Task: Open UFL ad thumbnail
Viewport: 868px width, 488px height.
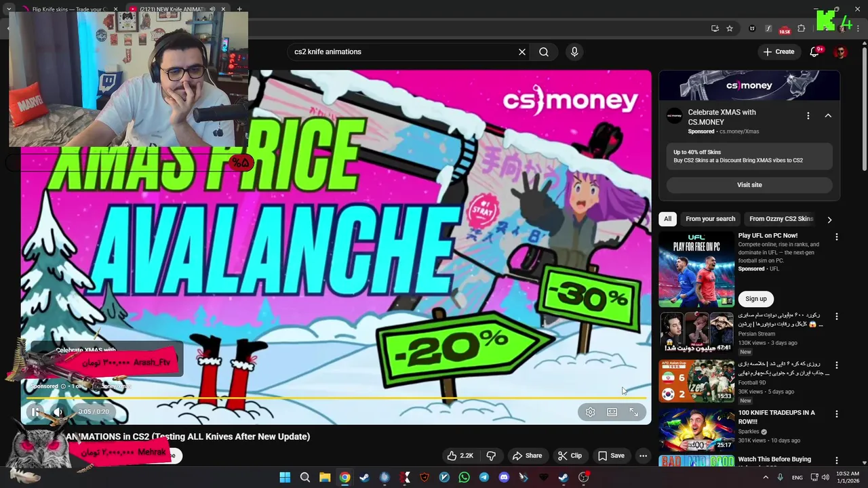Action: (x=696, y=269)
